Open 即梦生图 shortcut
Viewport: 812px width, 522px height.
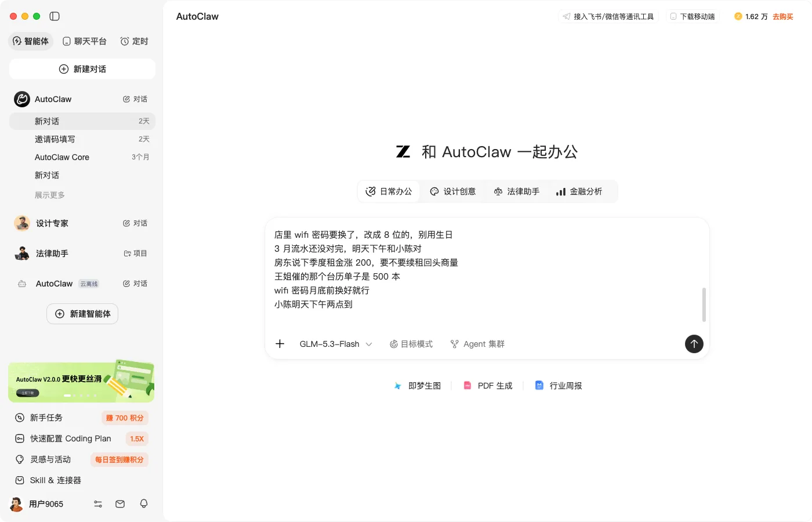coord(418,386)
